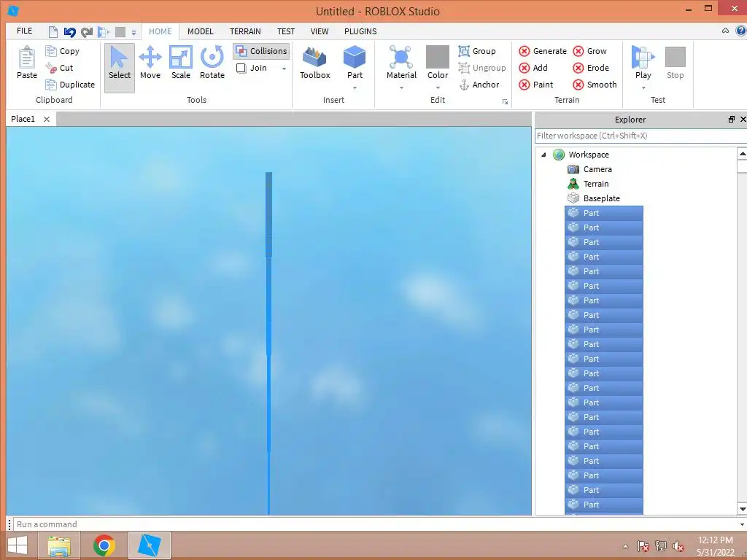
Task: Select the terrain Grow tool
Action: 589,51
